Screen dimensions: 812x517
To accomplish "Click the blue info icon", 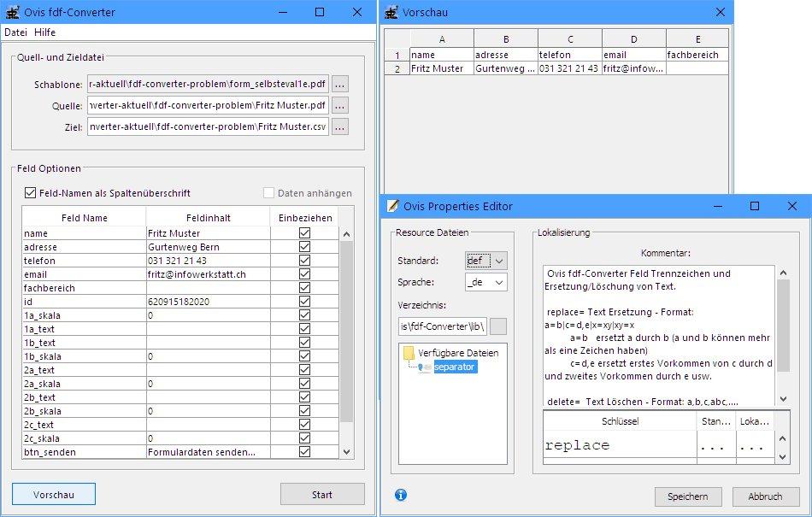I will pos(401,495).
